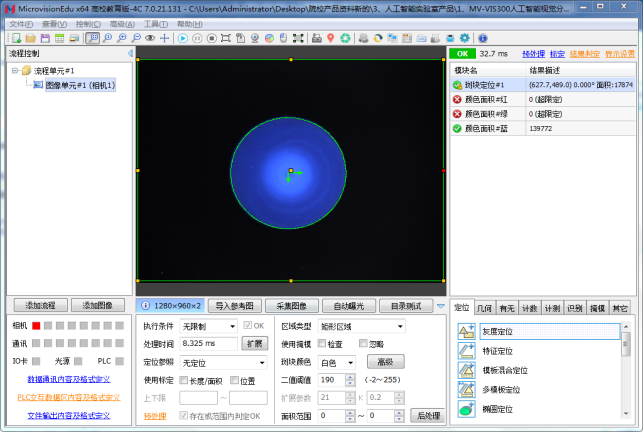Click the blue Run play icon
This screenshot has width=643, height=432.
click(183, 38)
